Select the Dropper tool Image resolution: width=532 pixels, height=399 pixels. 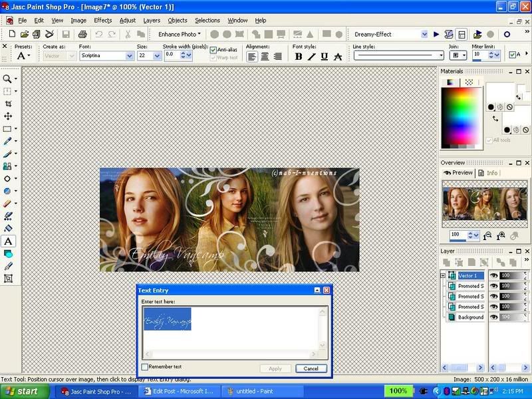[7, 141]
